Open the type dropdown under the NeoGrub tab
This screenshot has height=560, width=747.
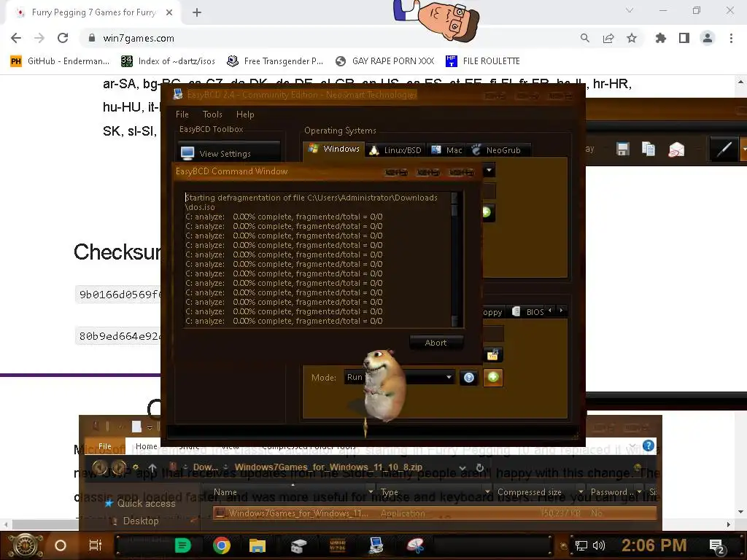click(x=489, y=170)
